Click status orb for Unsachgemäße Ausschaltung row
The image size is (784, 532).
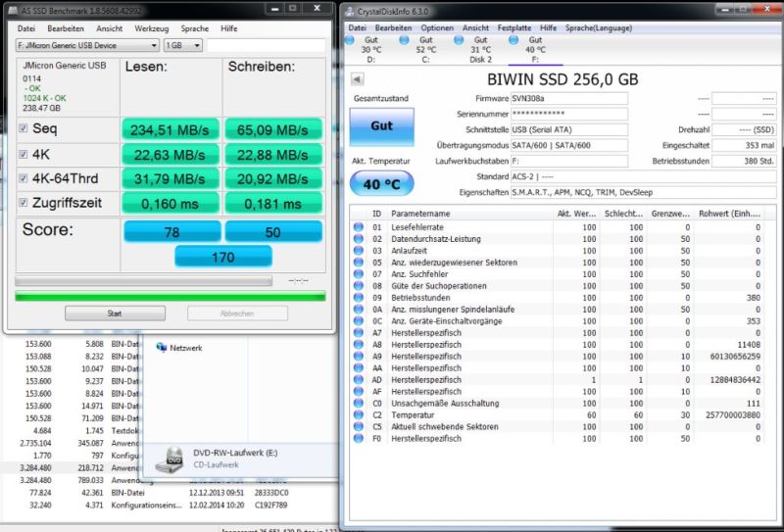coord(358,403)
